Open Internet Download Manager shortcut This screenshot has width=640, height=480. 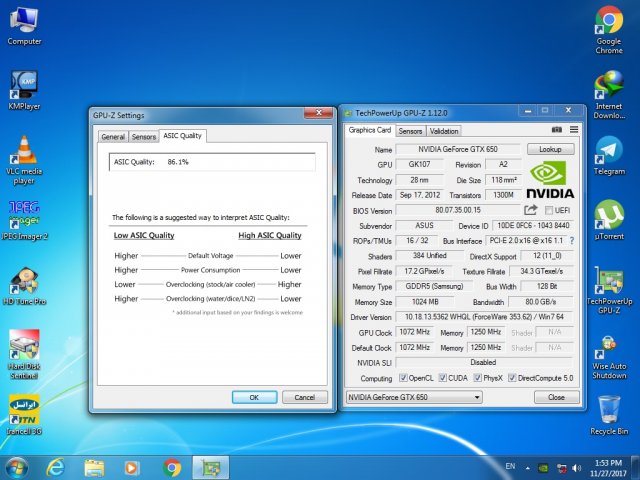[609, 95]
